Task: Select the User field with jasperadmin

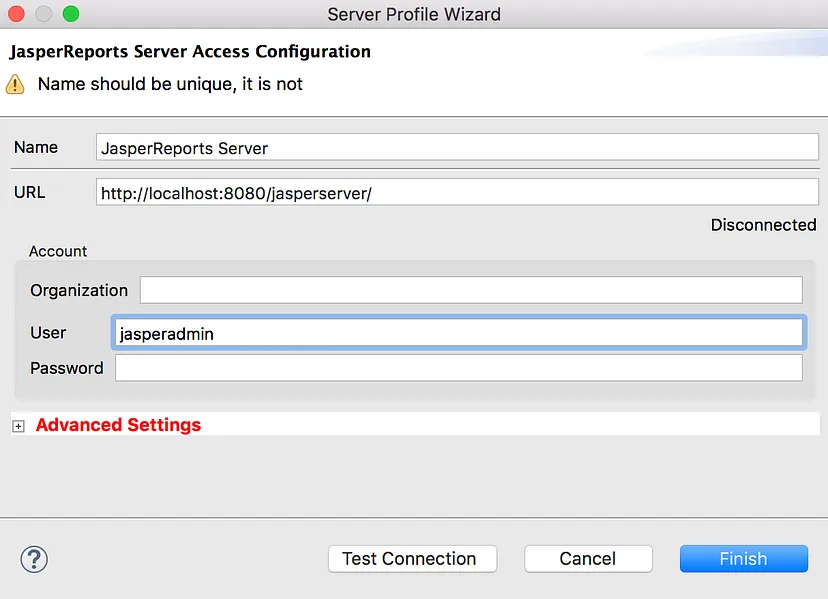Action: 459,333
